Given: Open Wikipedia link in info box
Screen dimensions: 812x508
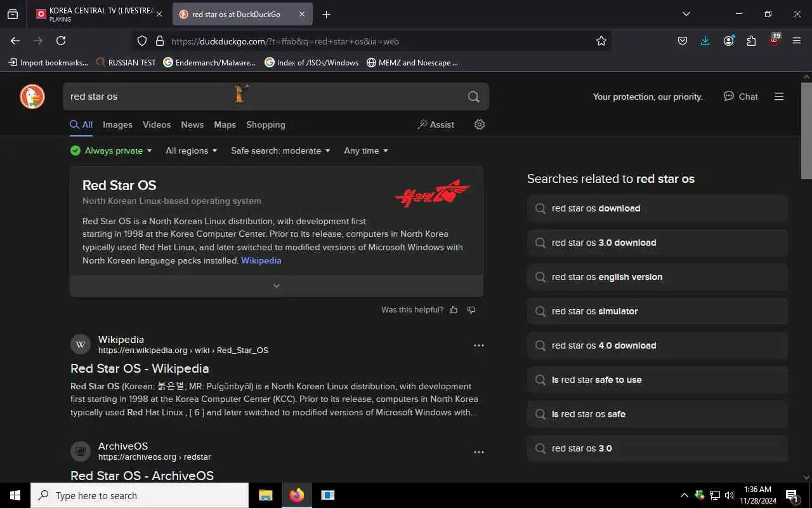Looking at the screenshot, I should [261, 260].
